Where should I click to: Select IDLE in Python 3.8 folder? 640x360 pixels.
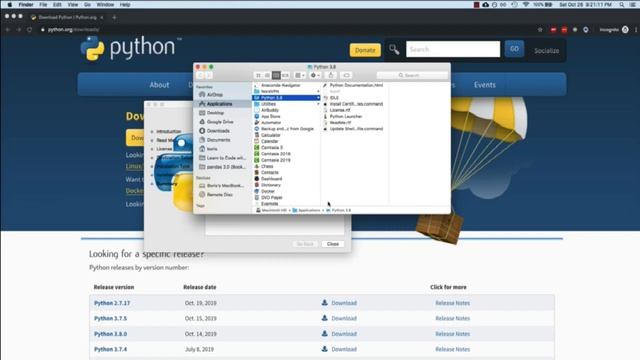[334, 98]
